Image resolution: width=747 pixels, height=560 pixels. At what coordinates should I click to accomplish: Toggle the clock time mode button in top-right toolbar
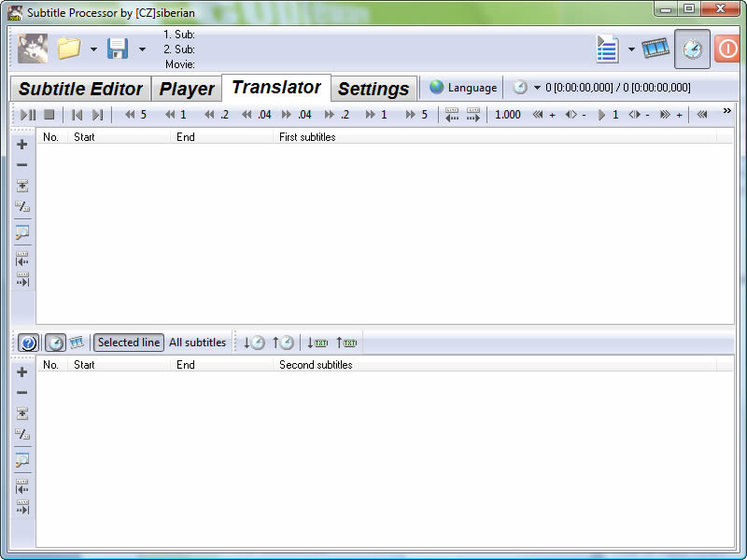pyautogui.click(x=692, y=49)
